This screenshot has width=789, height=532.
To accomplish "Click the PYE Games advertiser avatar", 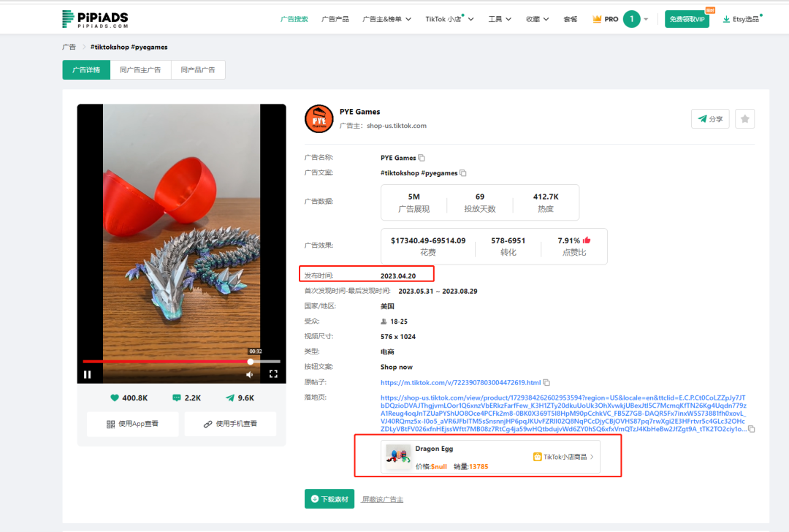I will pyautogui.click(x=319, y=119).
